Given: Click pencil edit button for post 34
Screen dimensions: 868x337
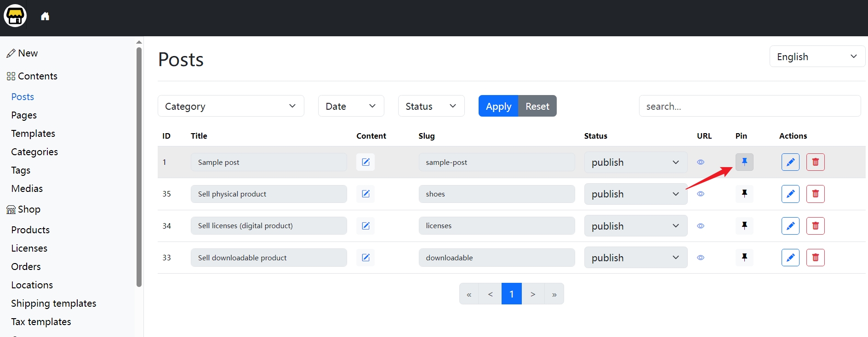Looking at the screenshot, I should [x=790, y=226].
